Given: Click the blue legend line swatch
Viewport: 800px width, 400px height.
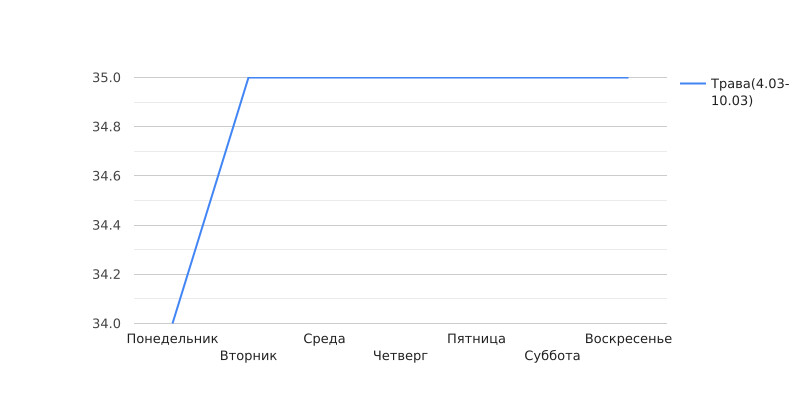Looking at the screenshot, I should click(x=693, y=84).
